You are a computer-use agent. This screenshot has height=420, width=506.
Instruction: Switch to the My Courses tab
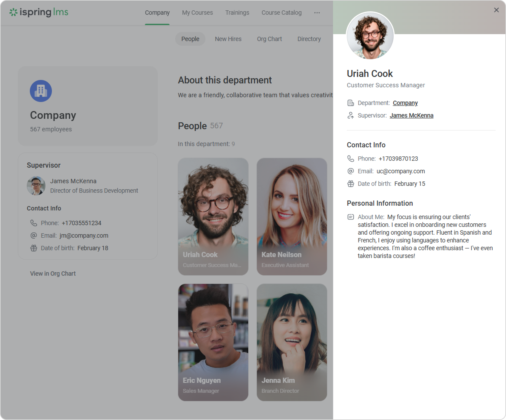(x=197, y=13)
